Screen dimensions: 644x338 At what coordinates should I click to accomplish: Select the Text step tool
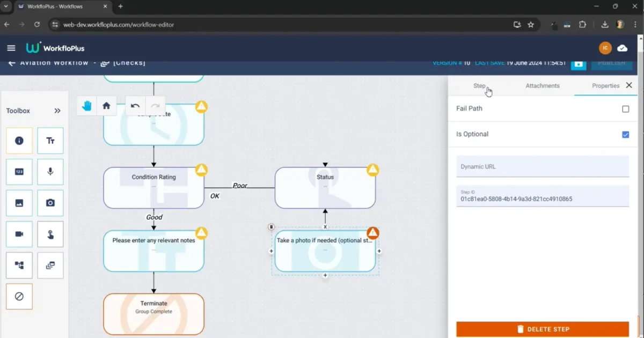coord(50,141)
